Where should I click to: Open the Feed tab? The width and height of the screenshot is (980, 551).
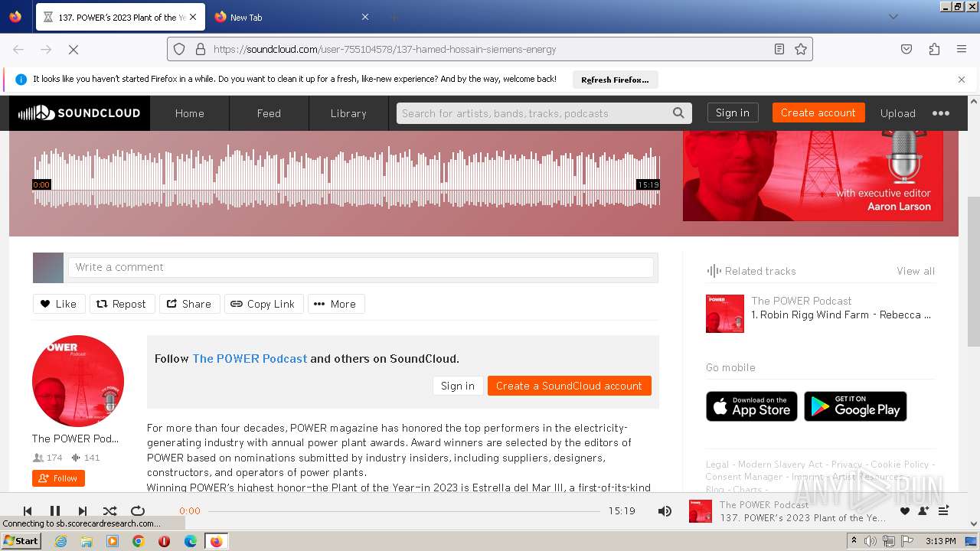coord(269,113)
